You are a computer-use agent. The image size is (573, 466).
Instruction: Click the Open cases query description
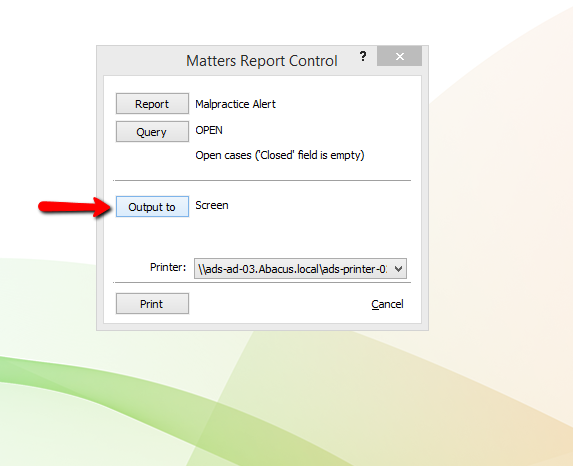[280, 155]
